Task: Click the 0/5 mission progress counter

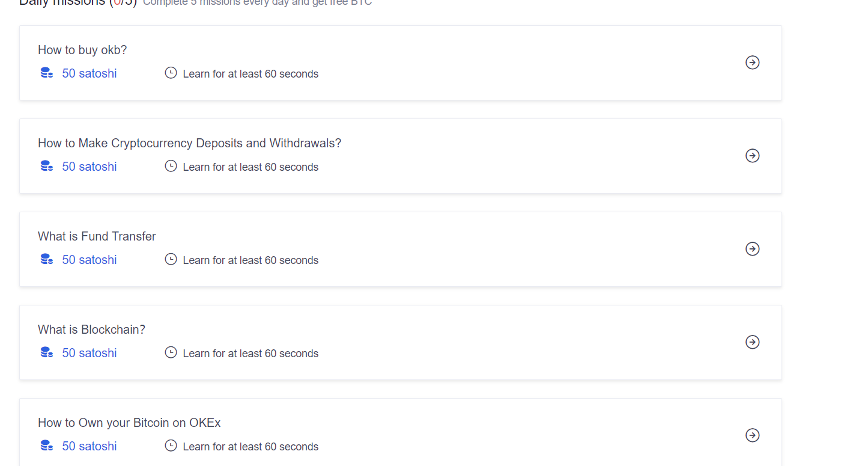Action: (x=123, y=4)
